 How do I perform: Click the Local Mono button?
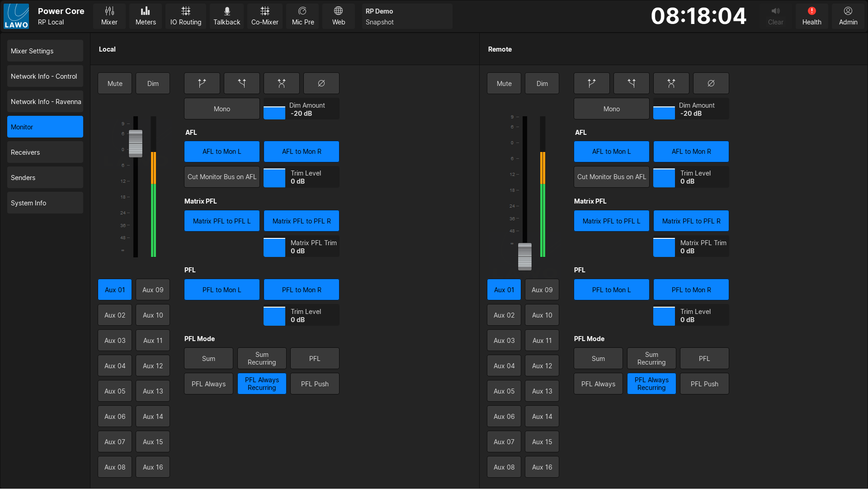pos(222,109)
